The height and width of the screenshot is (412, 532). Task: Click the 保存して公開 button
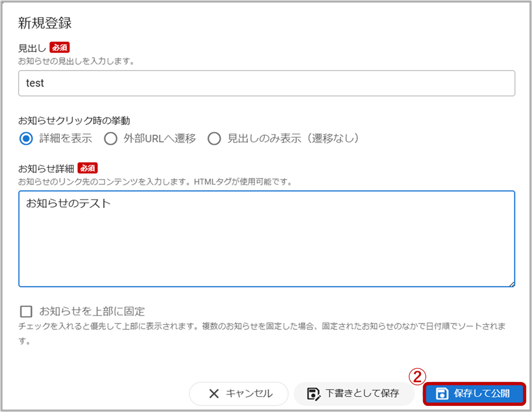coord(474,394)
